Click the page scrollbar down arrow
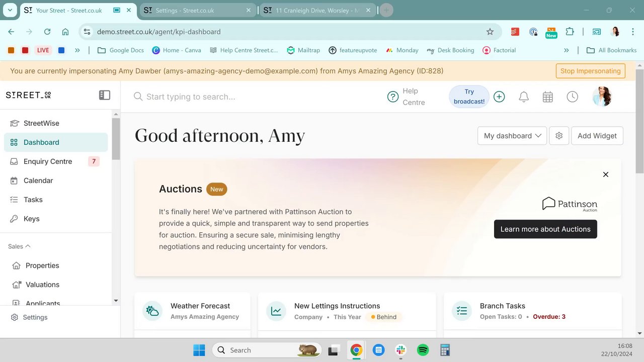This screenshot has height=362, width=644. click(x=639, y=333)
